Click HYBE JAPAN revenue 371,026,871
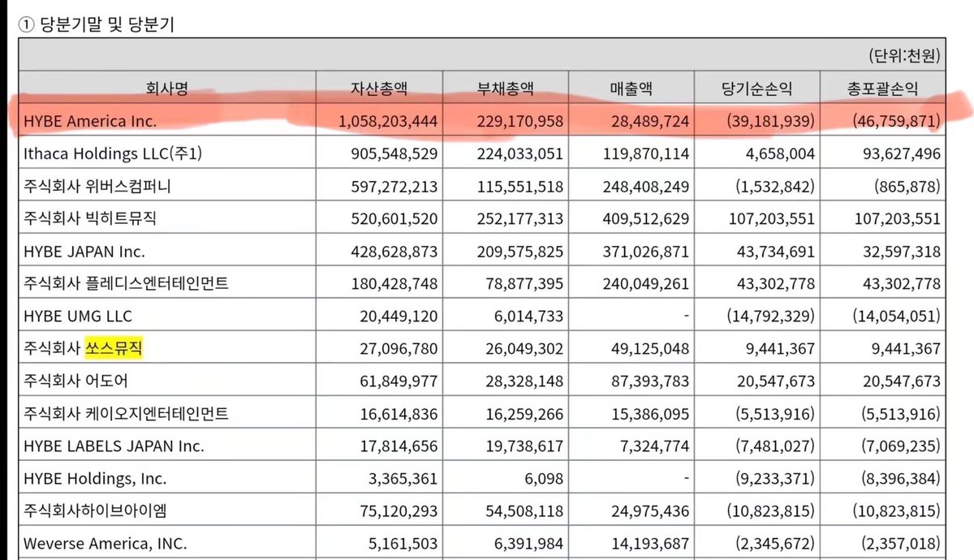Screen dimensions: 974x560 [647, 252]
